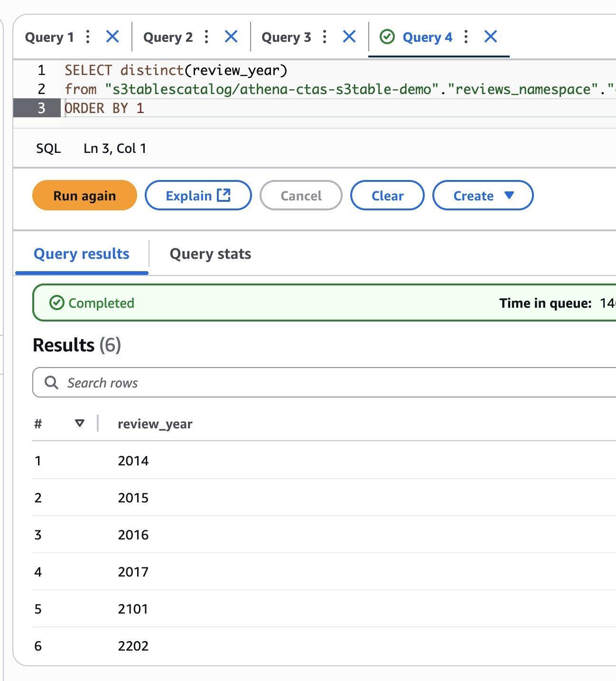The height and width of the screenshot is (681, 616).
Task: Select the Query results tab
Action: pyautogui.click(x=82, y=254)
